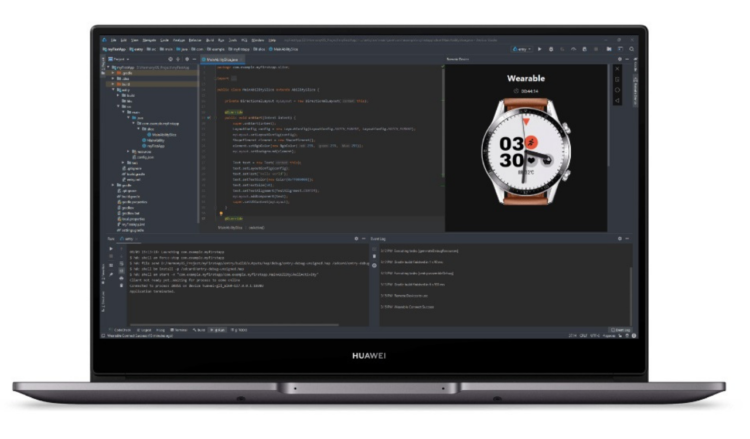
Task: Click the Run console horizontal scrollbar
Action: (234, 325)
